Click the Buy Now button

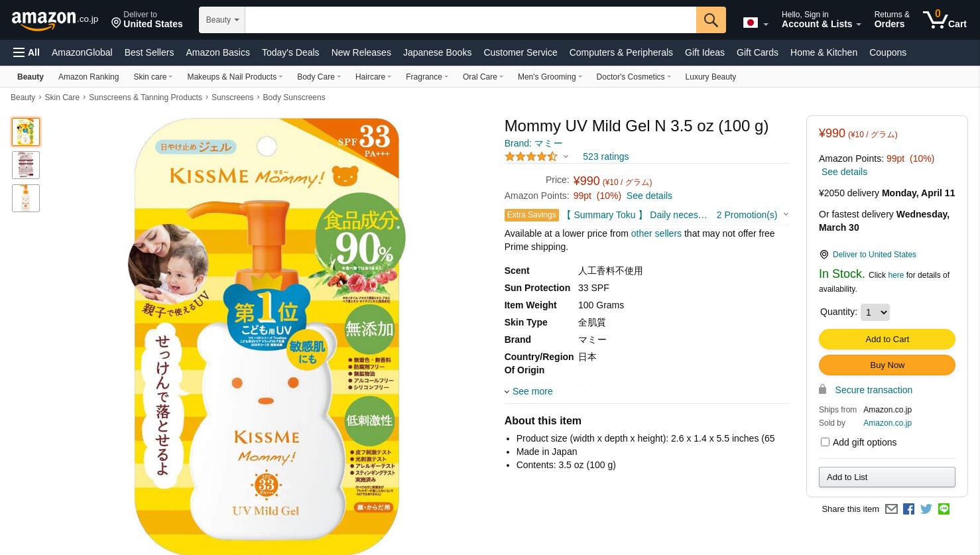tap(887, 365)
